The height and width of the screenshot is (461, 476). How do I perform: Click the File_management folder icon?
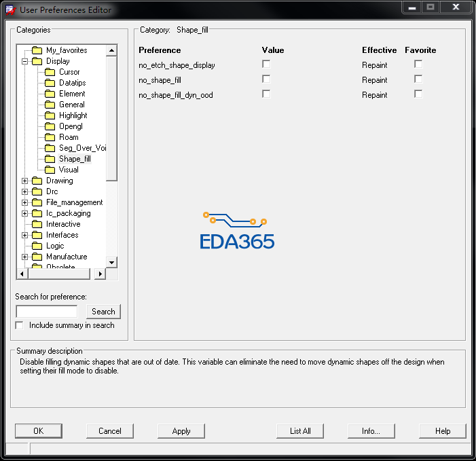pyautogui.click(x=37, y=202)
